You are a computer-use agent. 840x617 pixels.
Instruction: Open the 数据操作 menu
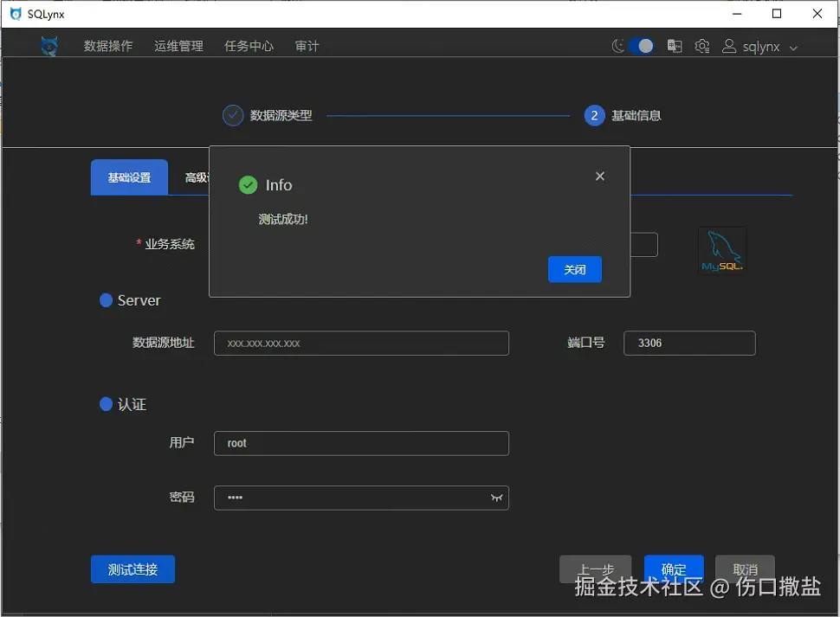108,46
